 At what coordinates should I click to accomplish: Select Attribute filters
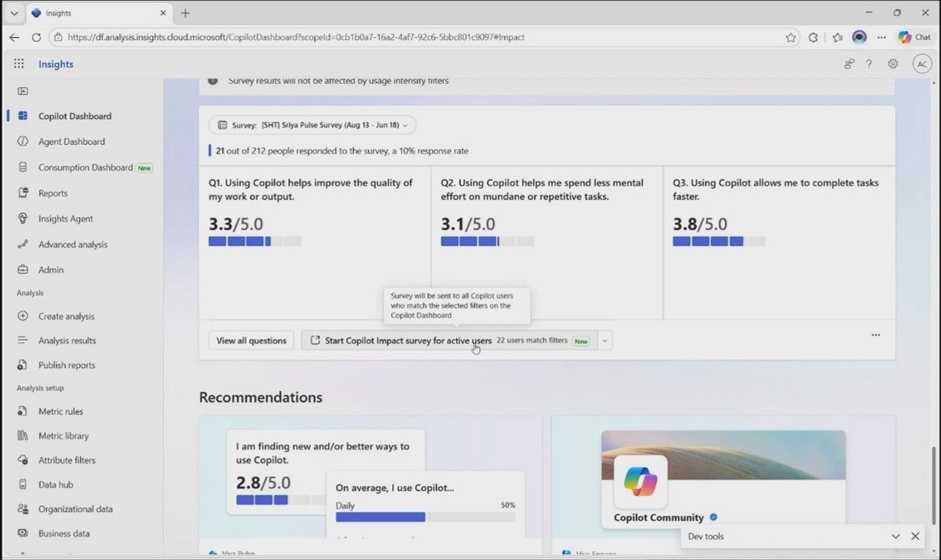67,460
